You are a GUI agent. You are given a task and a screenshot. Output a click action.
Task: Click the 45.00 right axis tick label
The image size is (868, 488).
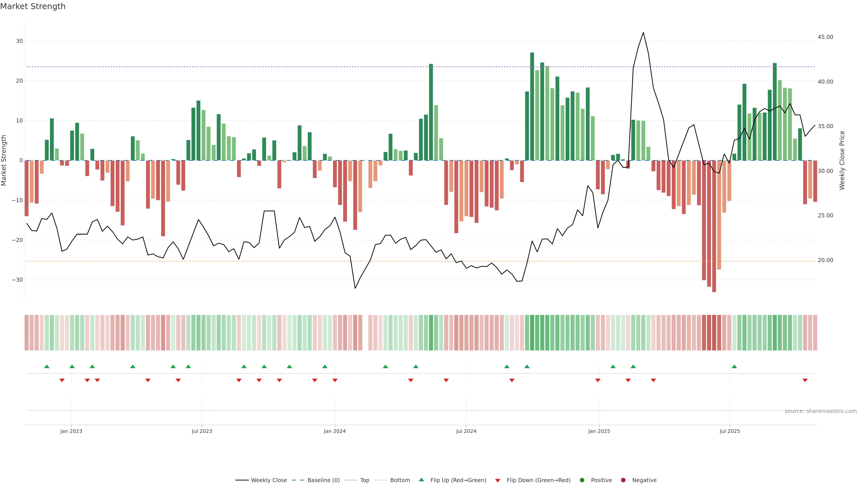(825, 37)
